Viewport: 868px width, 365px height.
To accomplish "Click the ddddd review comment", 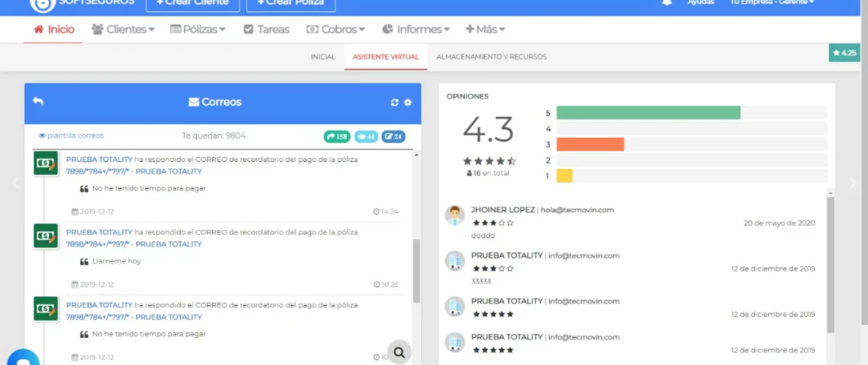I will coord(483,236).
